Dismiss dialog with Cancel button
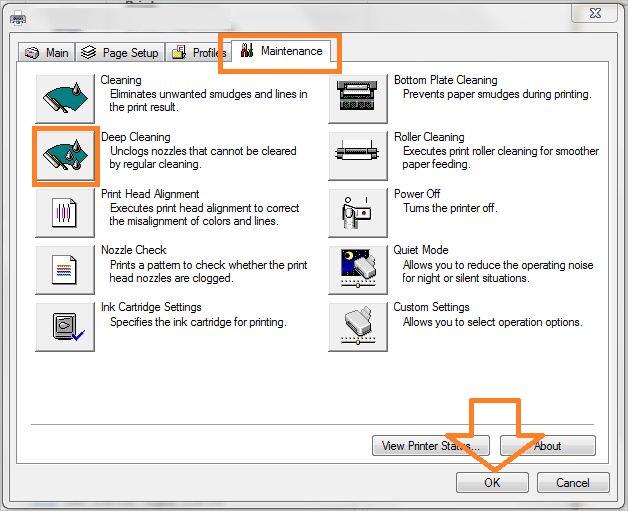Viewport: 628px width, 511px height. tap(573, 483)
